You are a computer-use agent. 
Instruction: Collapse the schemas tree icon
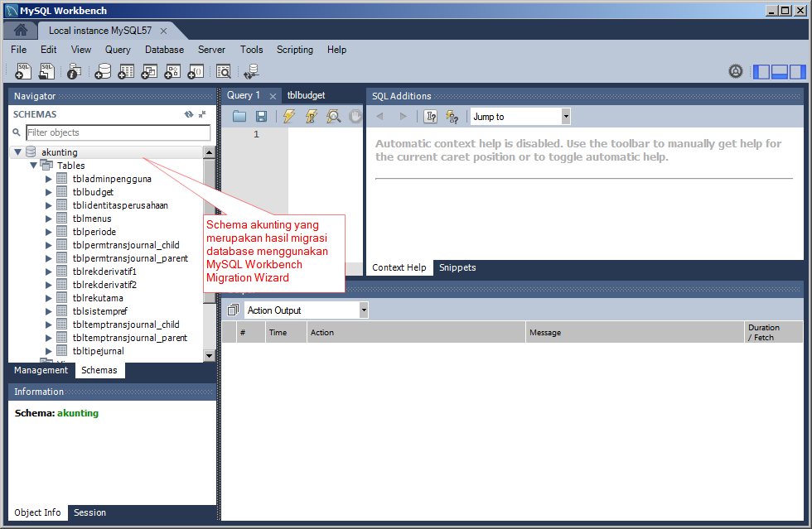coord(202,114)
